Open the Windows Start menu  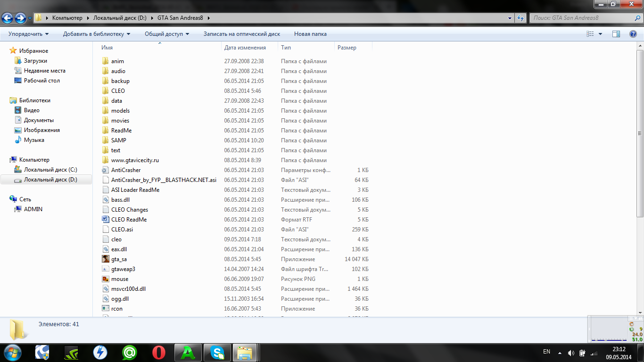(x=13, y=353)
